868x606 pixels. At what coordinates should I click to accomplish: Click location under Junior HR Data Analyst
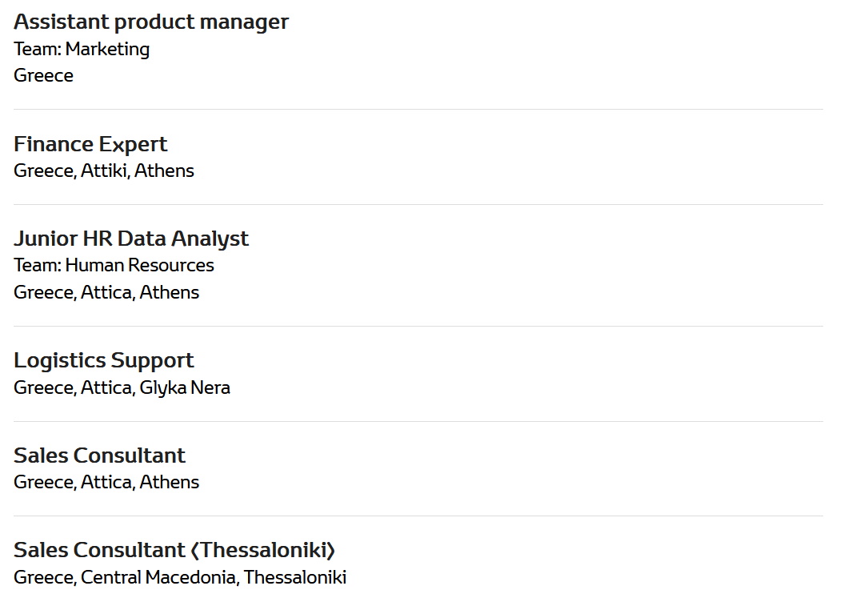(106, 292)
